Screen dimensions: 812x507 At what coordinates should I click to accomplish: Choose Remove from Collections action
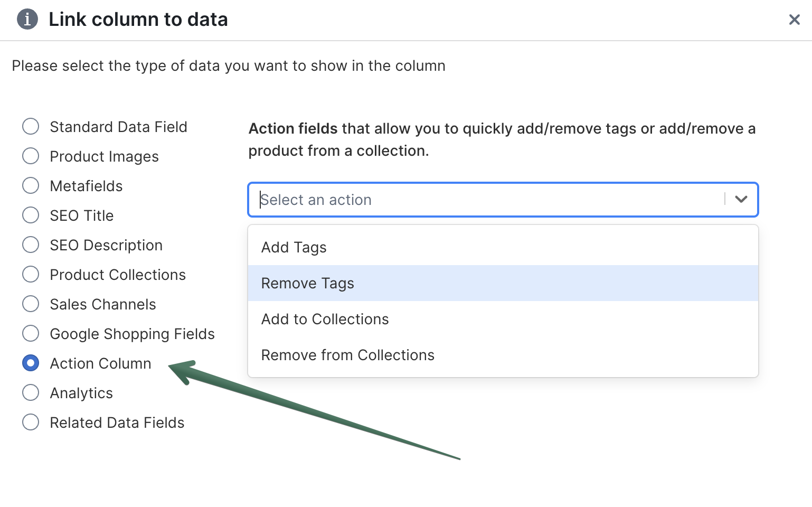(x=347, y=355)
